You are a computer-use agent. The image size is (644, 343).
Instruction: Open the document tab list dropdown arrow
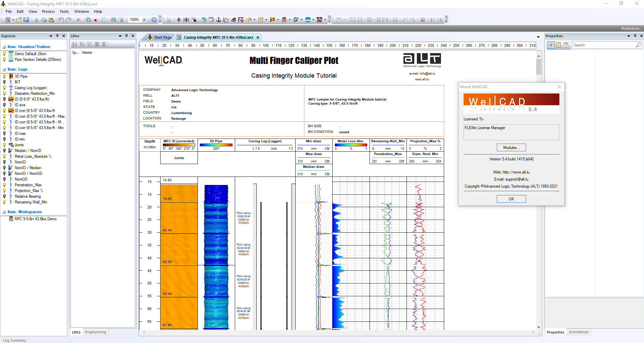tap(538, 37)
